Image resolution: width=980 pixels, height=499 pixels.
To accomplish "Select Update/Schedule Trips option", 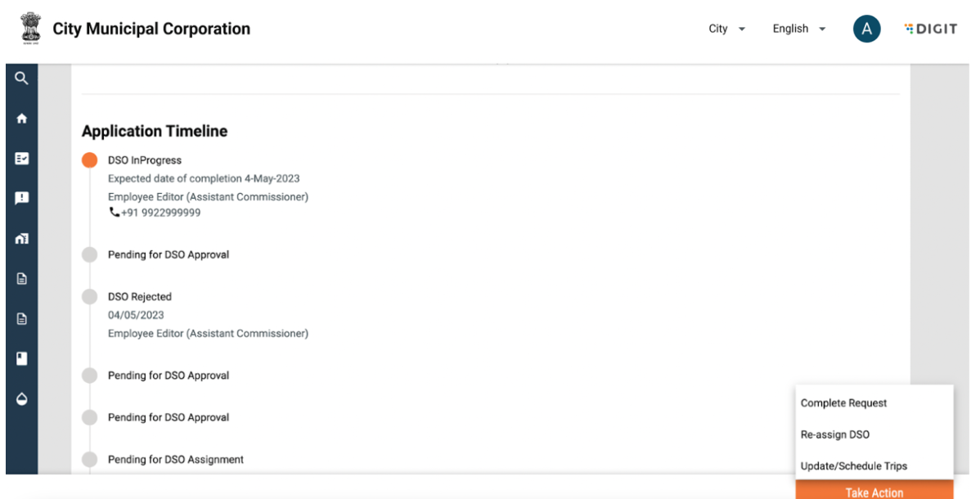I will (x=853, y=466).
